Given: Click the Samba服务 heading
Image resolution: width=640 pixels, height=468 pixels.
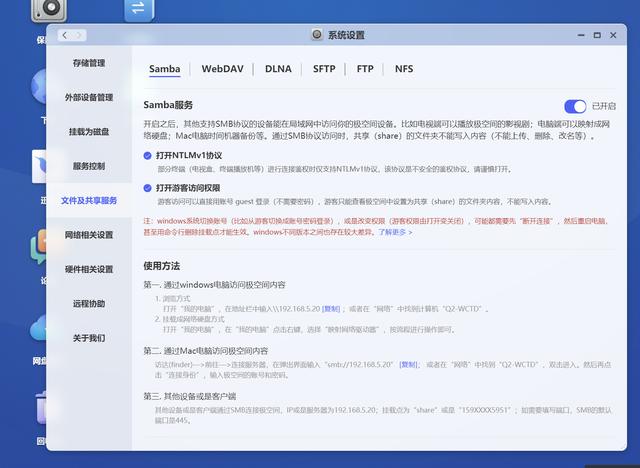Looking at the screenshot, I should coord(168,105).
